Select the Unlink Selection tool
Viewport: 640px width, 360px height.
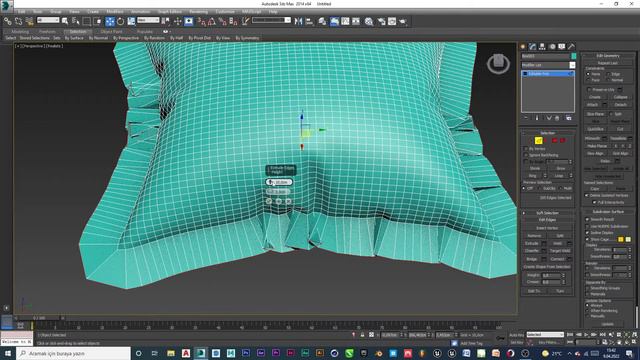pyautogui.click(x=18, y=21)
